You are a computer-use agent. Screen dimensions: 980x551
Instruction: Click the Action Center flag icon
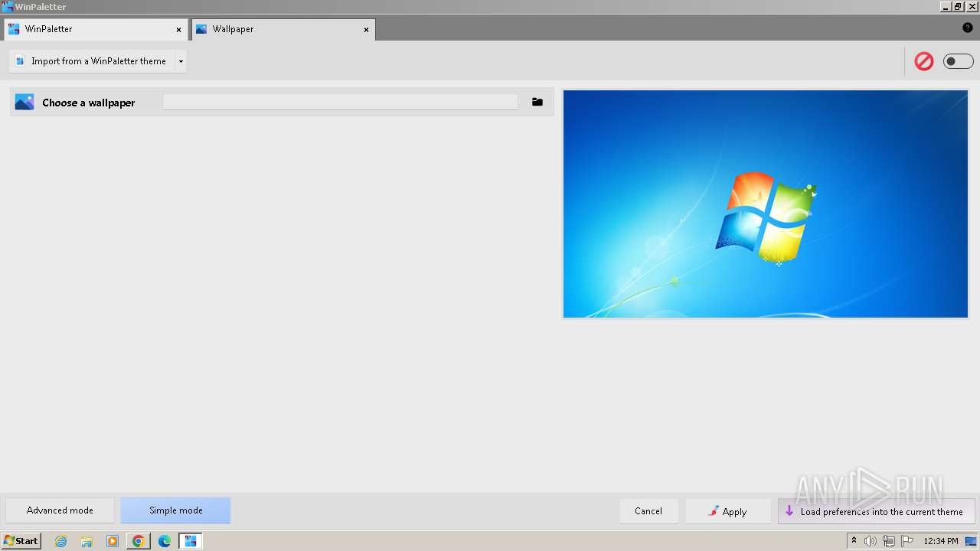[907, 541]
